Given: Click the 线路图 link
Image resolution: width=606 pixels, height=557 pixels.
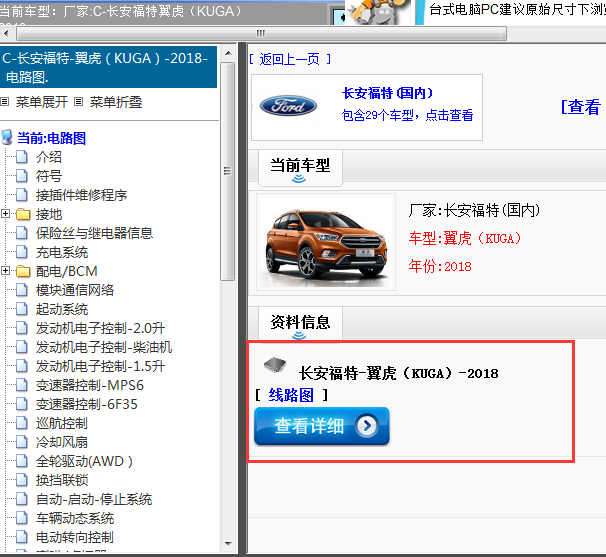Looking at the screenshot, I should [291, 395].
